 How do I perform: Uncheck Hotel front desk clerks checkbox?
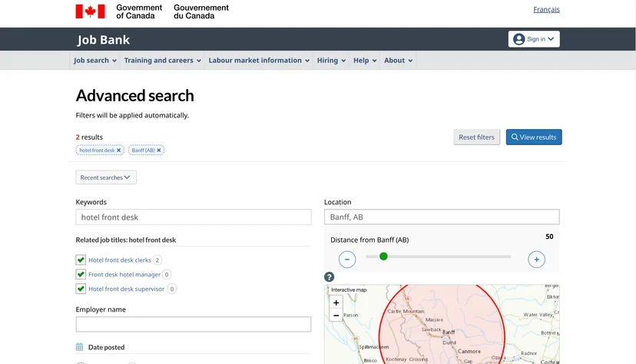[x=81, y=260]
